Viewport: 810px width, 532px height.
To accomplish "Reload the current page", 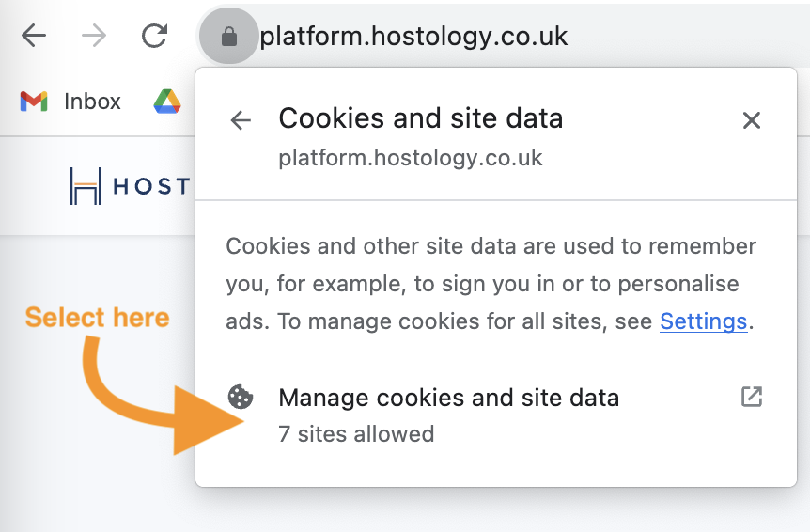I will (154, 37).
